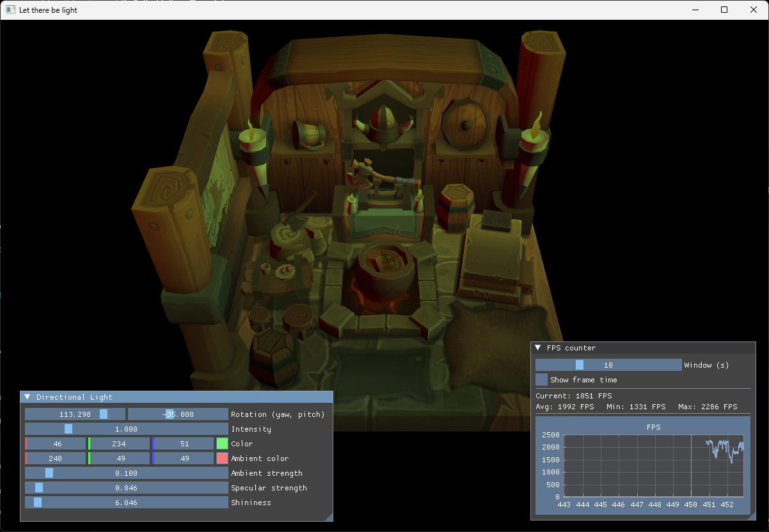This screenshot has width=769, height=532.
Task: Click the Ambient strength label
Action: (267, 473)
